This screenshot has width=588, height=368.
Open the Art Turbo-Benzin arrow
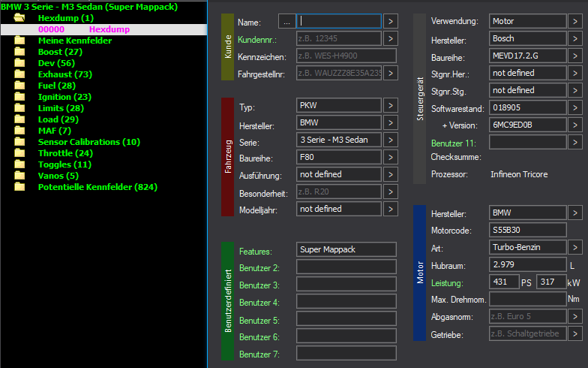[x=574, y=248]
